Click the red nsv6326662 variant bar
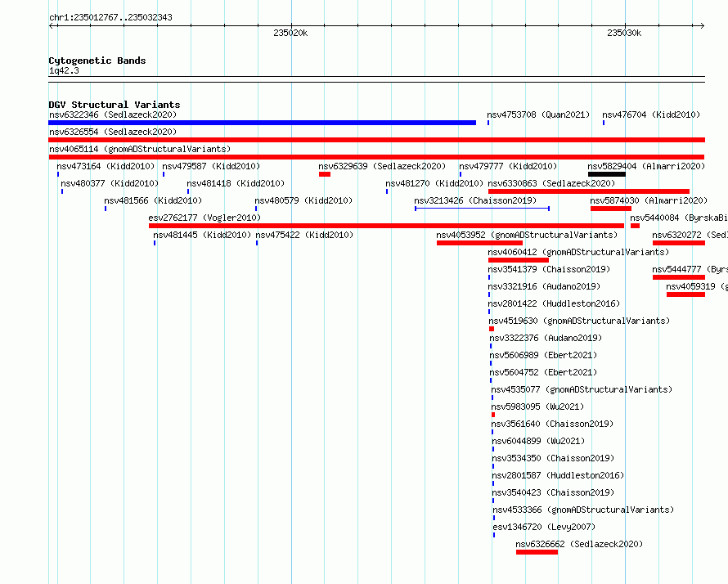Viewport: 728px width, 584px height. (537, 552)
